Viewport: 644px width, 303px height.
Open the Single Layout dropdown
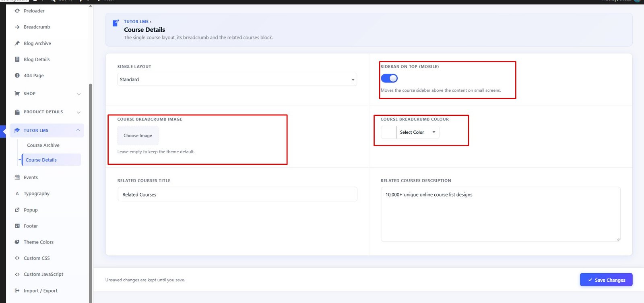tap(237, 80)
